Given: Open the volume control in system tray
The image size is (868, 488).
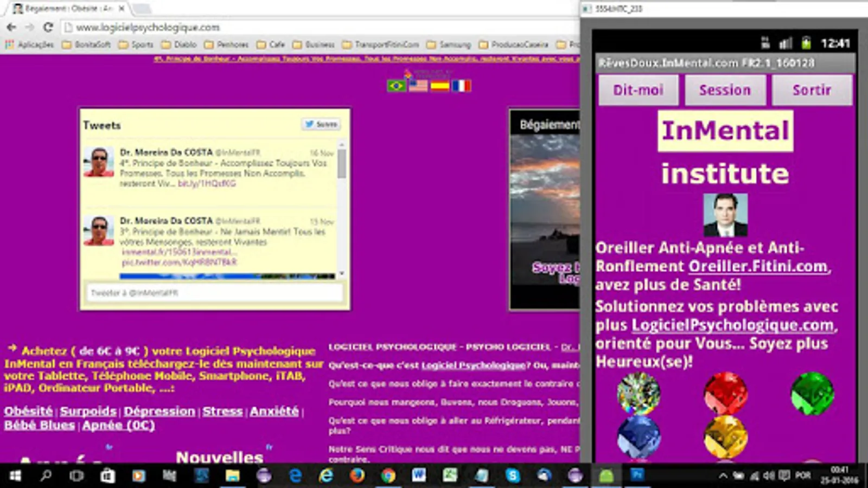Looking at the screenshot, I should point(769,476).
